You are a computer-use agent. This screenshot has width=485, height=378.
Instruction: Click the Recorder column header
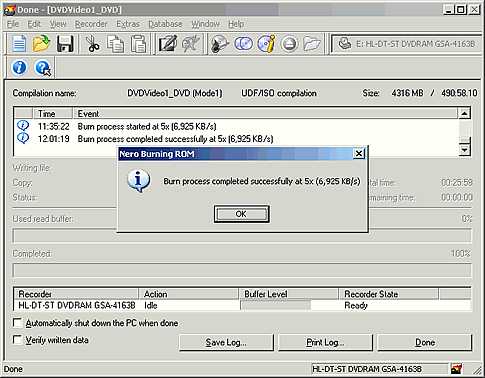[x=76, y=294]
